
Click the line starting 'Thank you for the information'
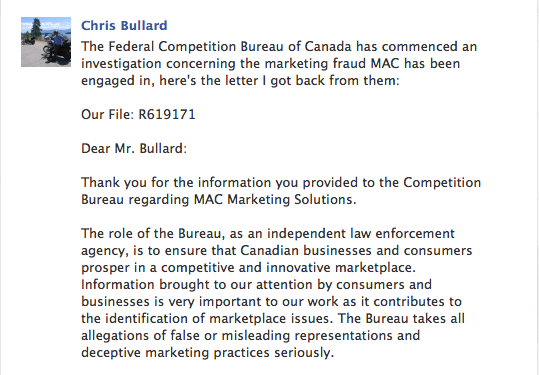281,183
